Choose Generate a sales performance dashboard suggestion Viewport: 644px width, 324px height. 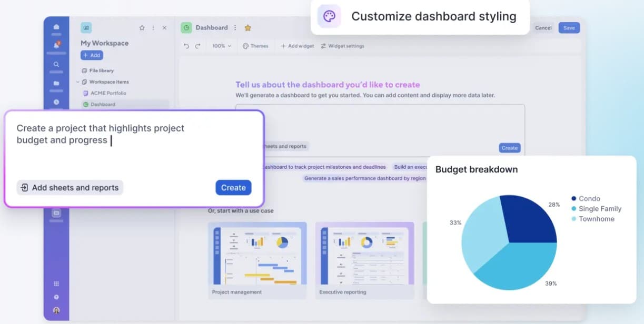coord(364,178)
